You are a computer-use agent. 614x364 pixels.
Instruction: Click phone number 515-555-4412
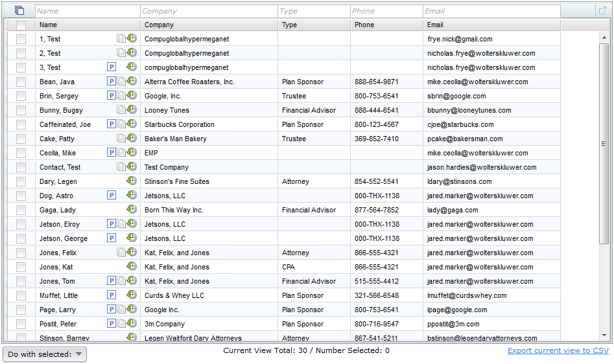coord(377,281)
